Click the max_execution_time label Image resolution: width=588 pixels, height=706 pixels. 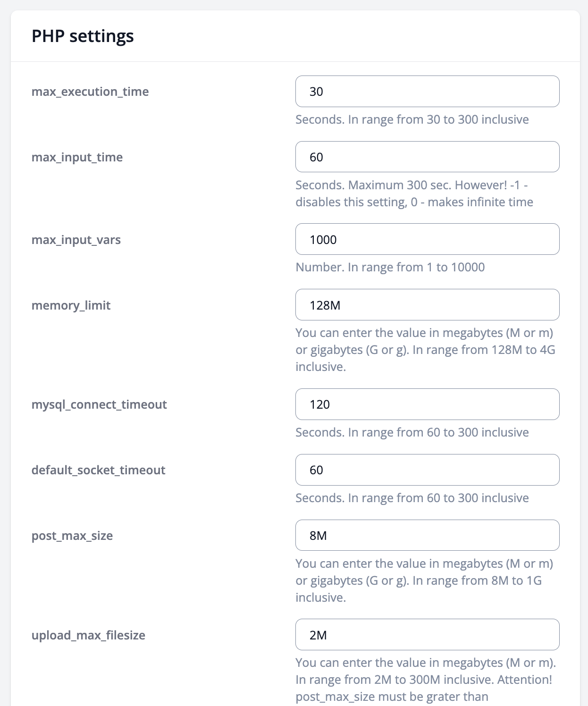coord(90,92)
